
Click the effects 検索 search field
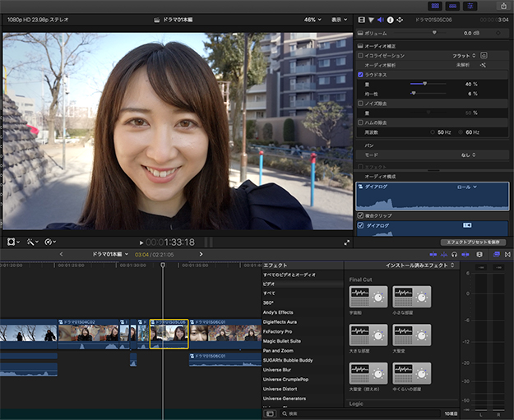tap(360, 413)
